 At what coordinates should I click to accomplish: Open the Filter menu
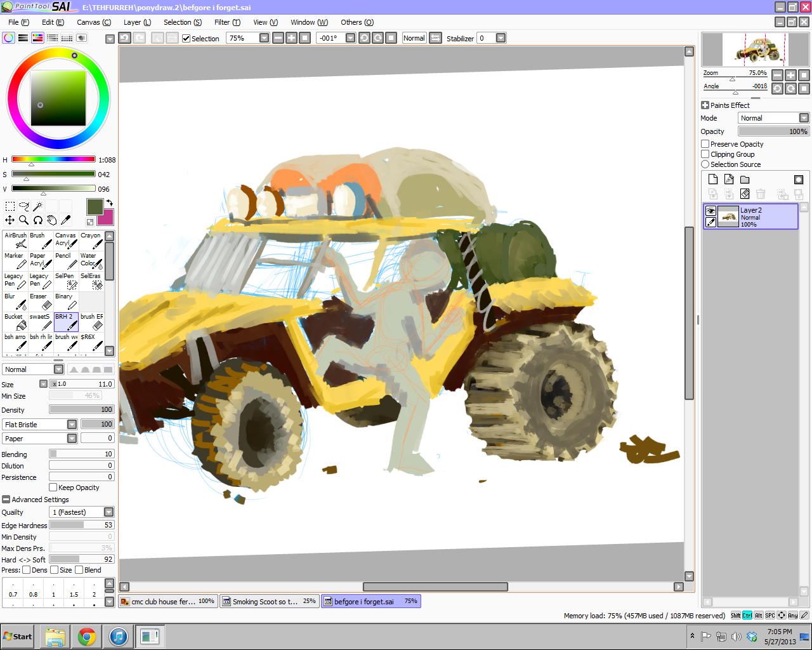tap(226, 22)
